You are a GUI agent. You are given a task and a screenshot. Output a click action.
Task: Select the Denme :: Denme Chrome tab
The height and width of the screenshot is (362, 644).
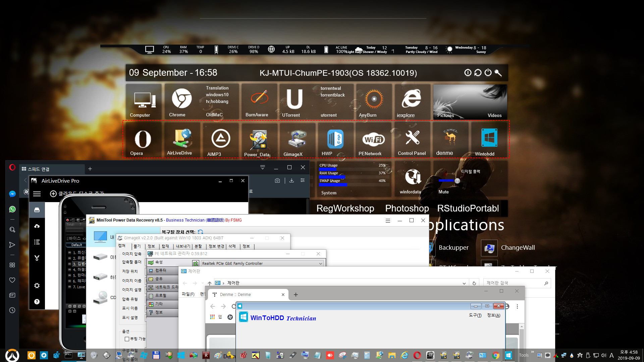[x=248, y=295]
